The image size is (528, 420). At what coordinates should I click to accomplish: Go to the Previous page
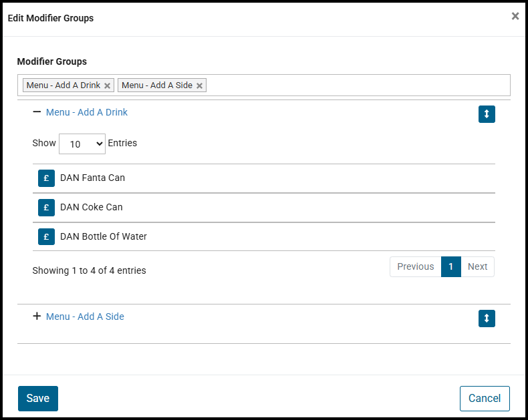pyautogui.click(x=415, y=266)
